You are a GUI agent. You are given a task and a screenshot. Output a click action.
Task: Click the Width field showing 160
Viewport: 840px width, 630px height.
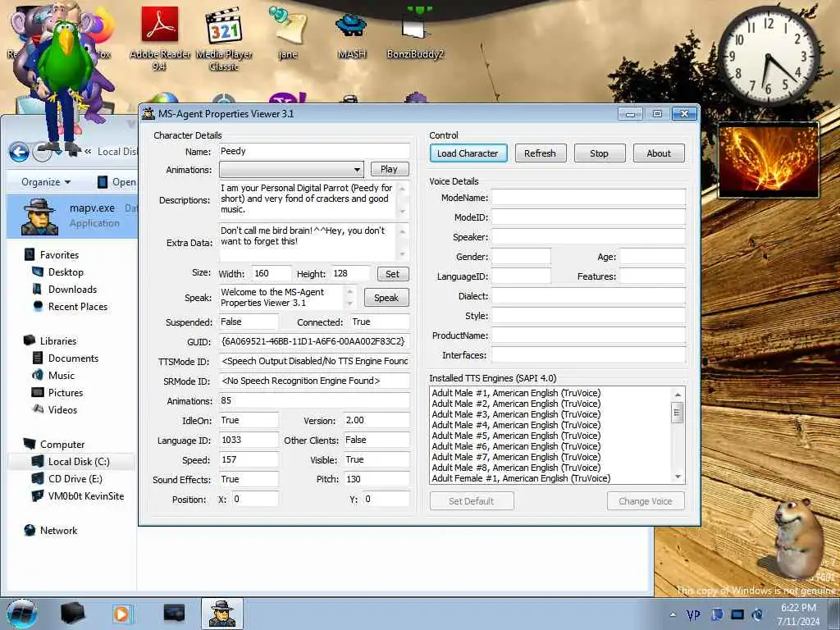[x=272, y=274]
